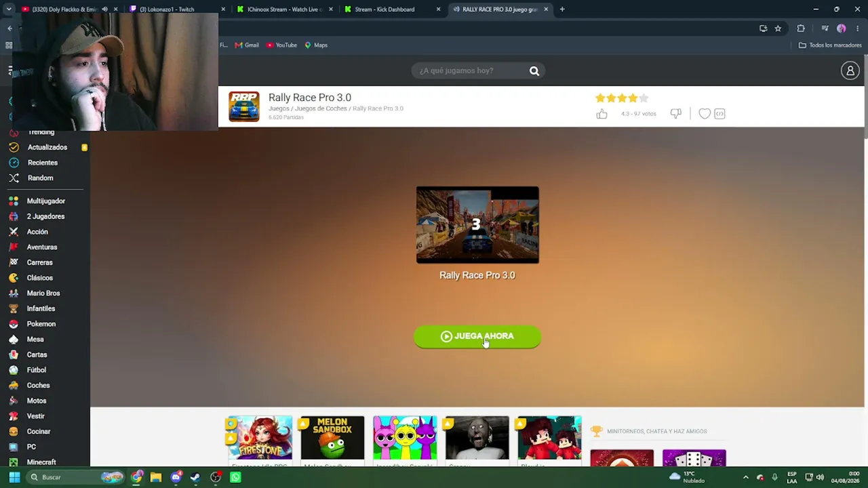This screenshot has width=868, height=488.
Task: Open the embed code icon
Action: point(719,114)
